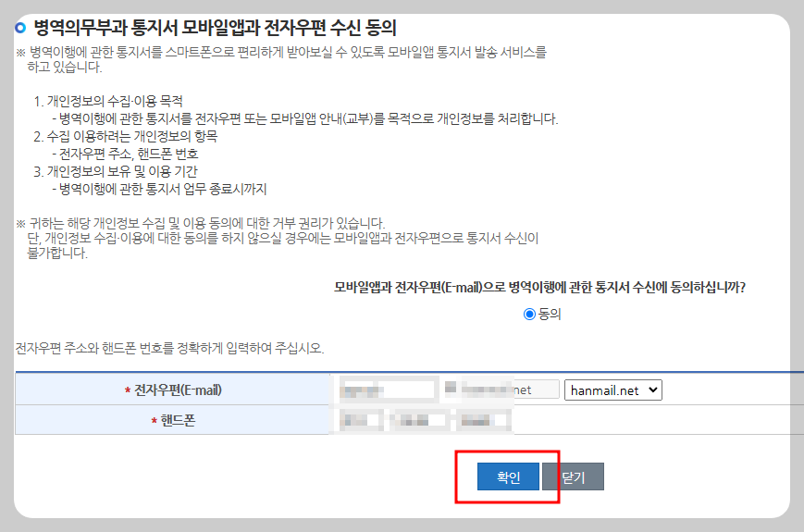Image resolution: width=804 pixels, height=532 pixels.
Task: Click the middle 핸드폰 number segment field
Action: tap(420, 421)
